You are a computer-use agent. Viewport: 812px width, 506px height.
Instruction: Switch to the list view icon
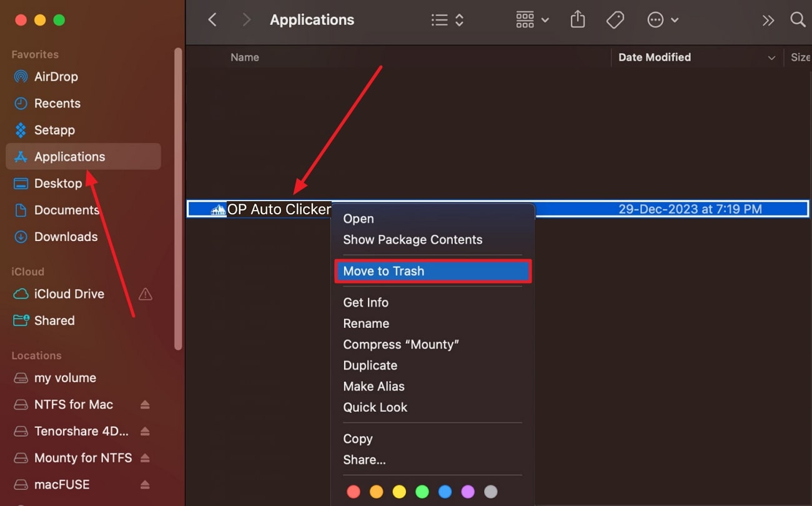click(x=440, y=20)
